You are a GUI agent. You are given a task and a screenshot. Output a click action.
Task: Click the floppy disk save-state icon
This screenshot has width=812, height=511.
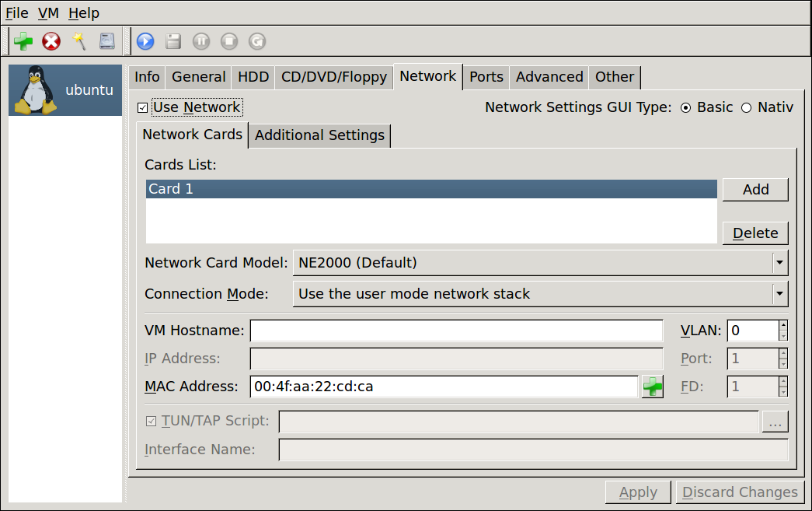pyautogui.click(x=173, y=41)
